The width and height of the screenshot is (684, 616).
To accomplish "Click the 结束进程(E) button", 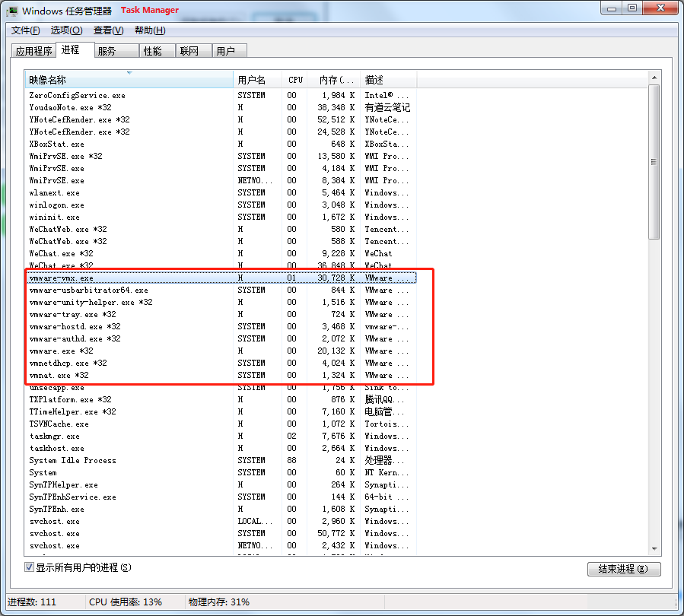I will (624, 569).
